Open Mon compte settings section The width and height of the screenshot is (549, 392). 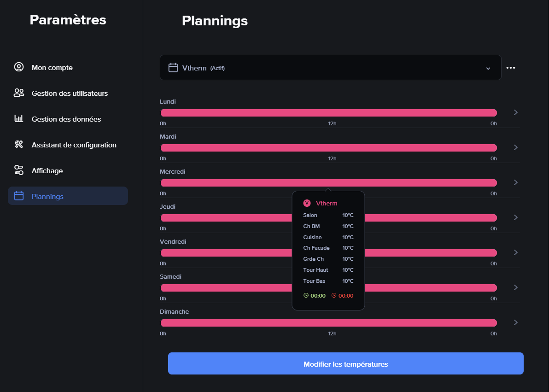coord(52,68)
